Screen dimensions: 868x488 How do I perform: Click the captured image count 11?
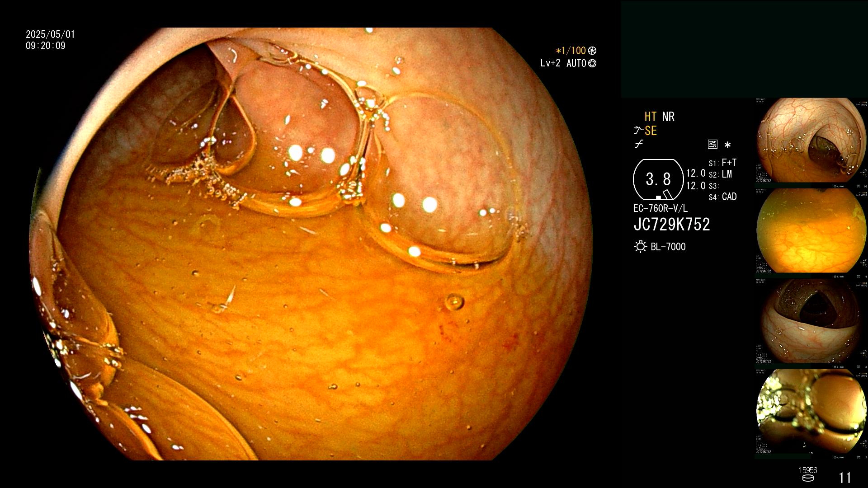tap(845, 478)
